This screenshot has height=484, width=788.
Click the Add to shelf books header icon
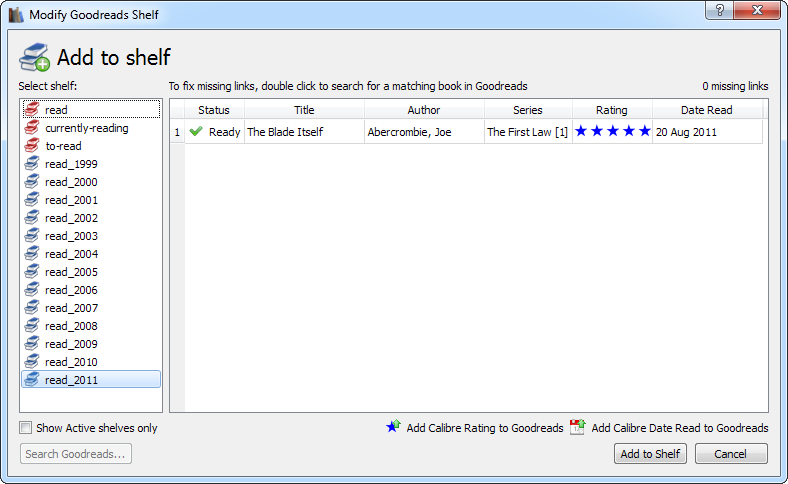pos(34,57)
